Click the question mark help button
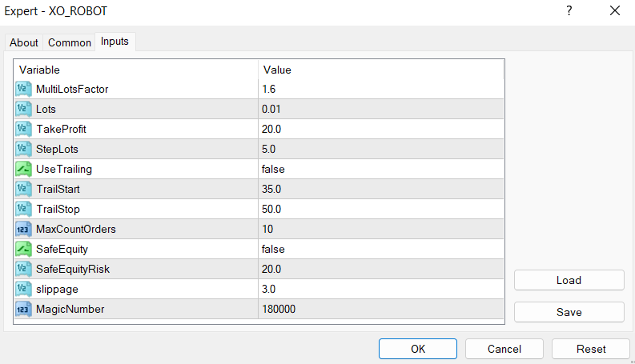 coord(569,11)
